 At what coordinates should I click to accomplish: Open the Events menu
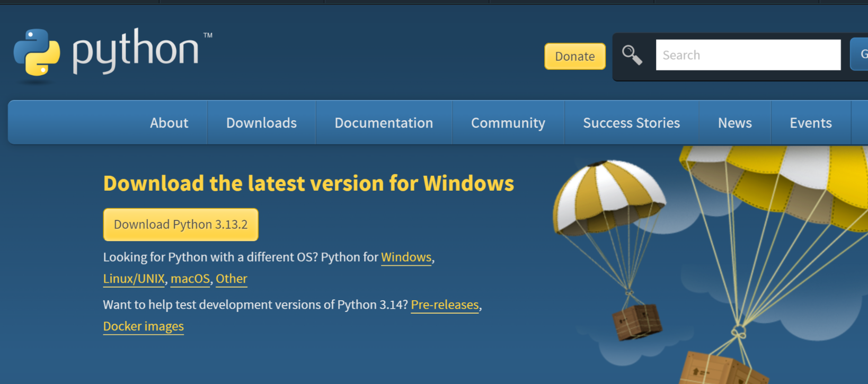(x=810, y=123)
